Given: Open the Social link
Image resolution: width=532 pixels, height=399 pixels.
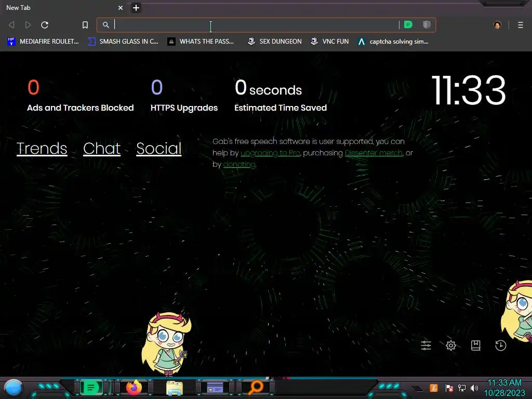Looking at the screenshot, I should click(159, 149).
